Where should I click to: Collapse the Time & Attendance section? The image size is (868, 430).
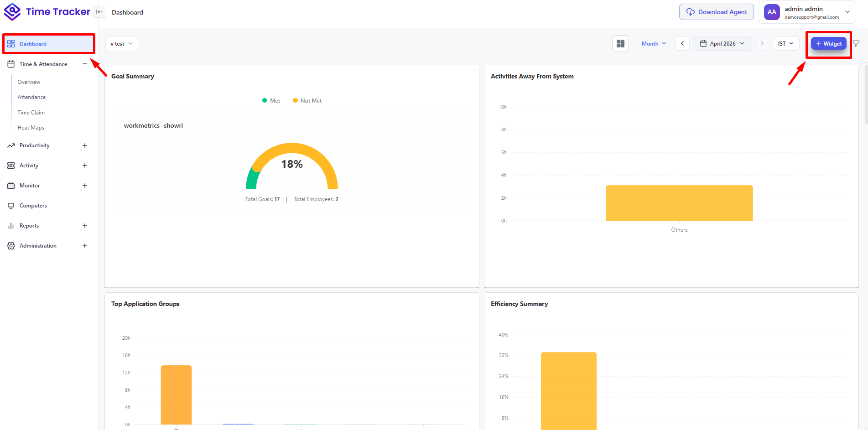pos(85,64)
